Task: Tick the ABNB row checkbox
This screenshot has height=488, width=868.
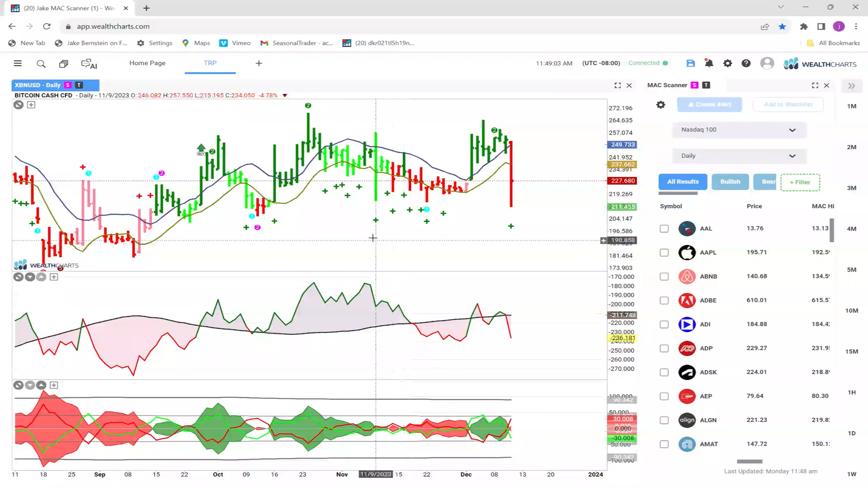Action: (x=664, y=277)
